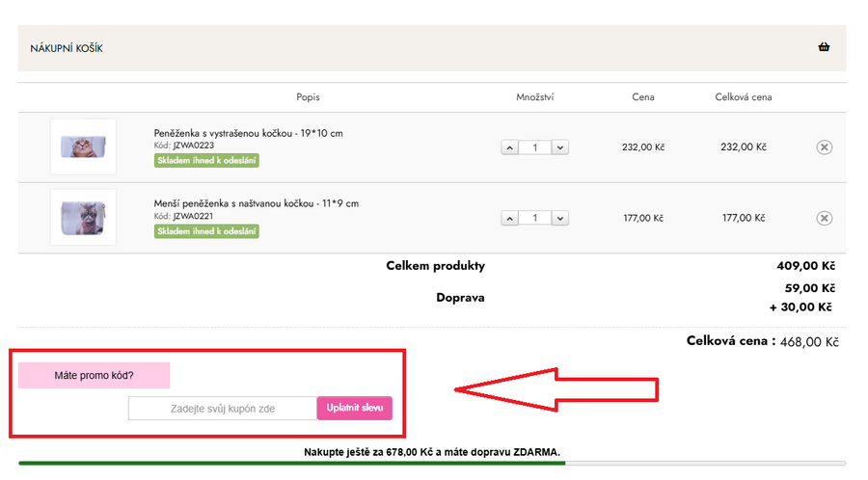Increase quantity of wallet JZWA0223
The image size is (868, 480).
510,147
